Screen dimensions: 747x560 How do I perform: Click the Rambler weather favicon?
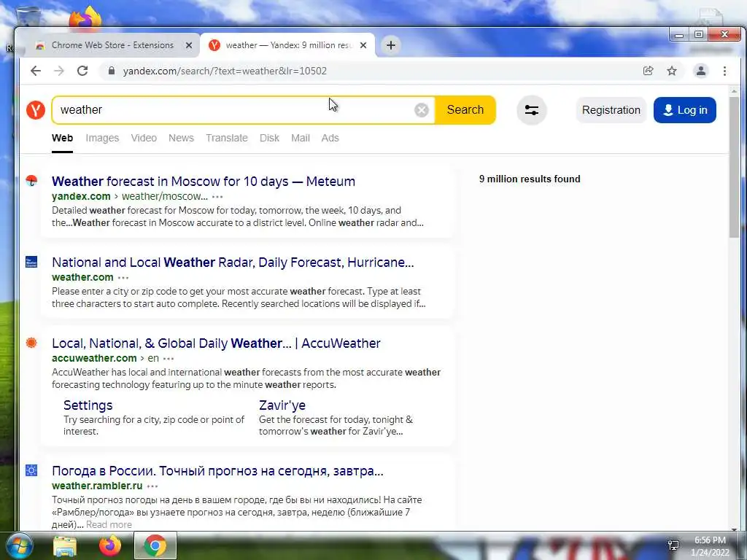[31, 470]
